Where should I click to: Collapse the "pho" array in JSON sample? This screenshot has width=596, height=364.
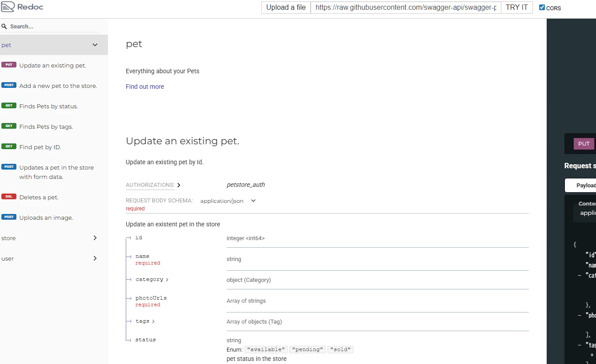(580, 315)
